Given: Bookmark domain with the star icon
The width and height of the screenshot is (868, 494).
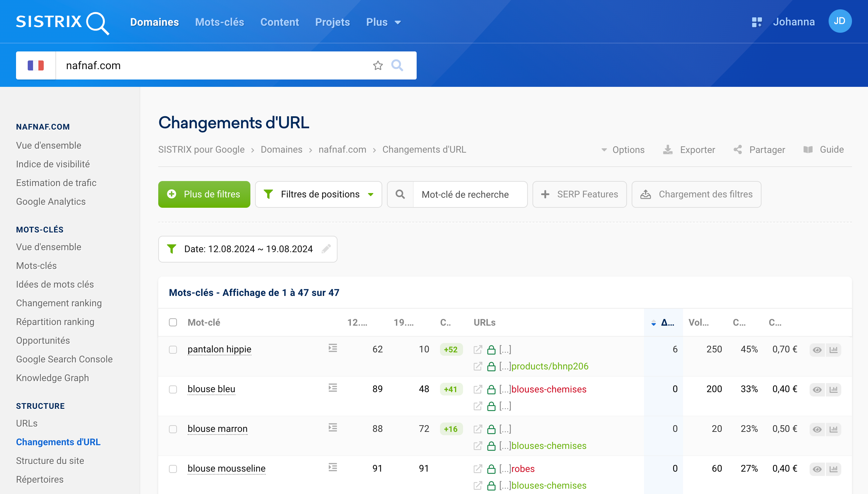Looking at the screenshot, I should 378,65.
